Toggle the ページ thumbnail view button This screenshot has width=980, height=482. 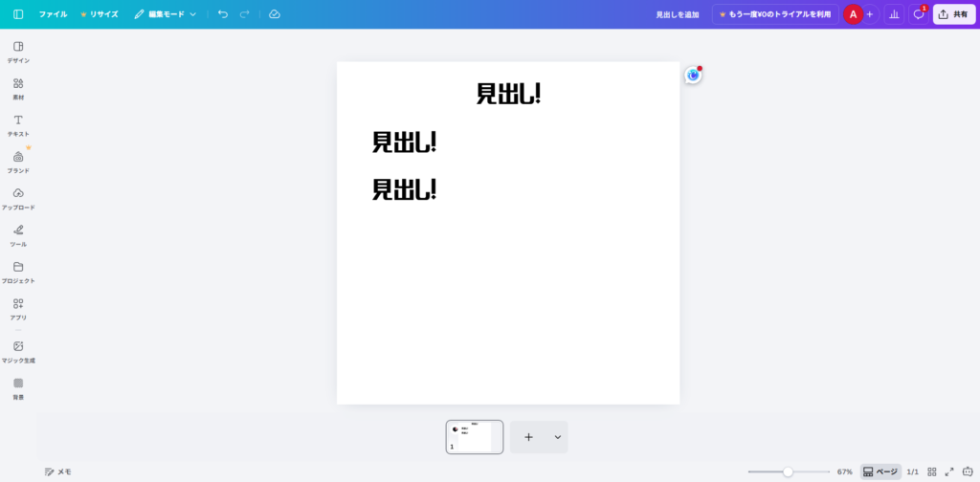(x=880, y=471)
